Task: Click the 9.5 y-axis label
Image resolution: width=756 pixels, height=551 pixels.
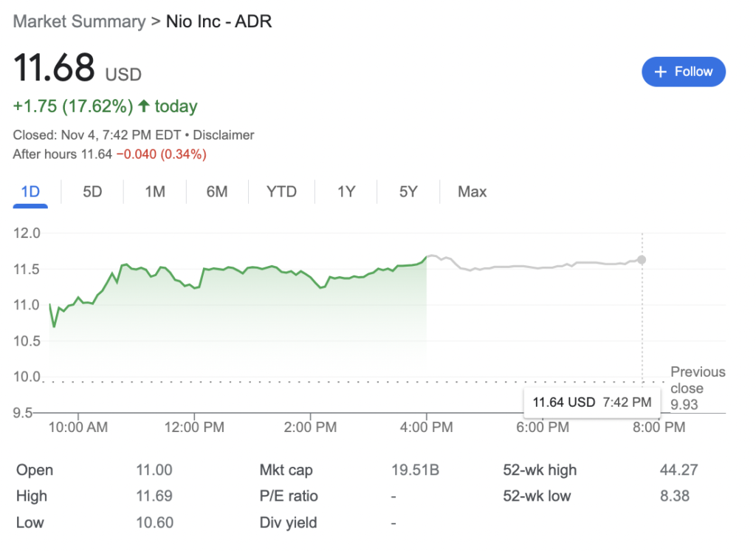Action: (x=23, y=413)
